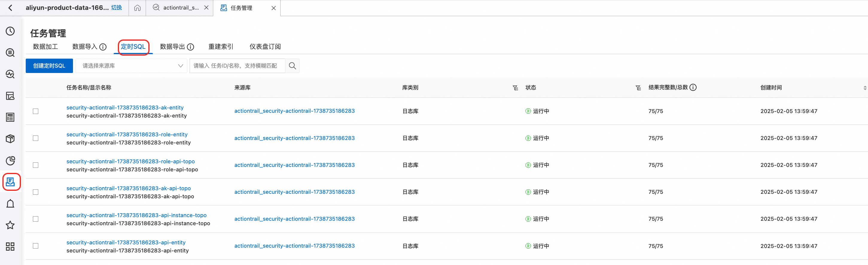Click 运行中 status in api-entity row
This screenshot has height=265, width=868.
pos(537,246)
